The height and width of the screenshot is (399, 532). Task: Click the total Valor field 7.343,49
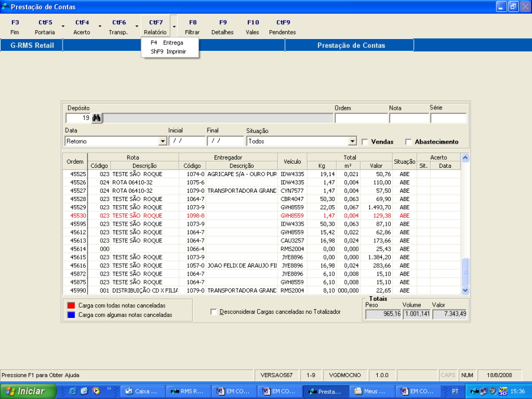[x=450, y=314]
